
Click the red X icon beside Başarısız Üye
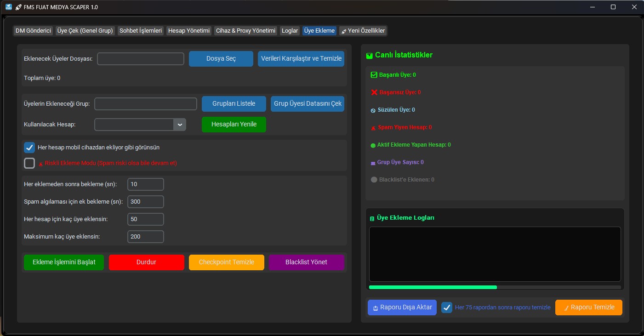click(374, 92)
